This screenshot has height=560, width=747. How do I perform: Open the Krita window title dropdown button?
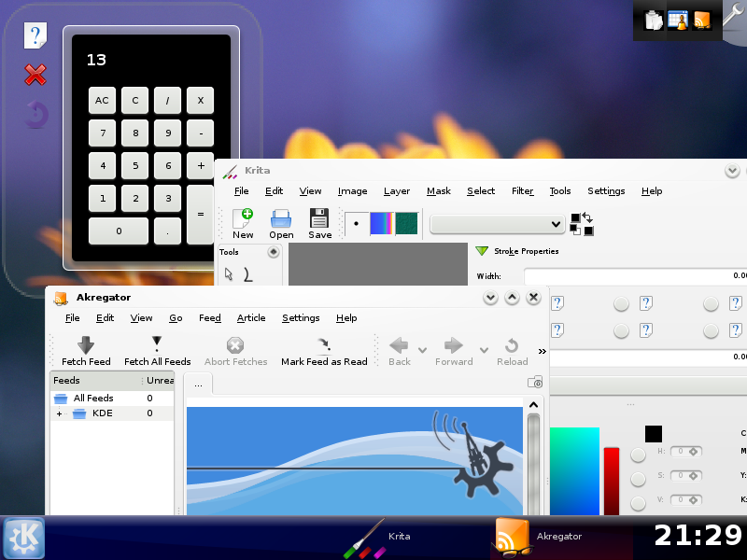pos(732,171)
